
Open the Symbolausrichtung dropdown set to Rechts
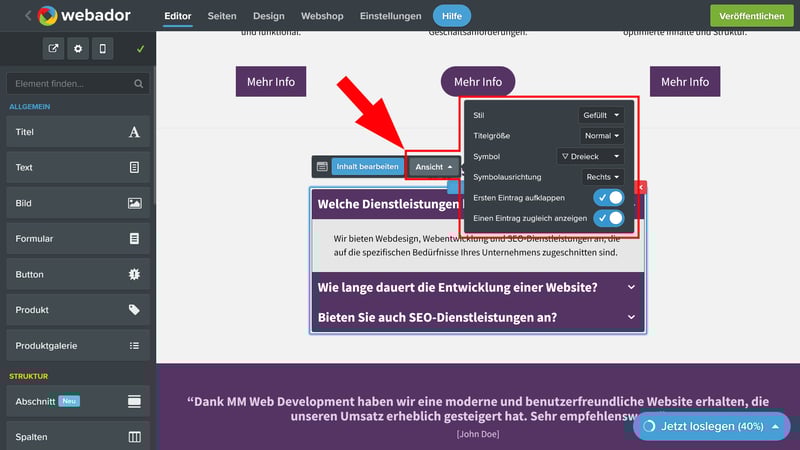coord(602,177)
